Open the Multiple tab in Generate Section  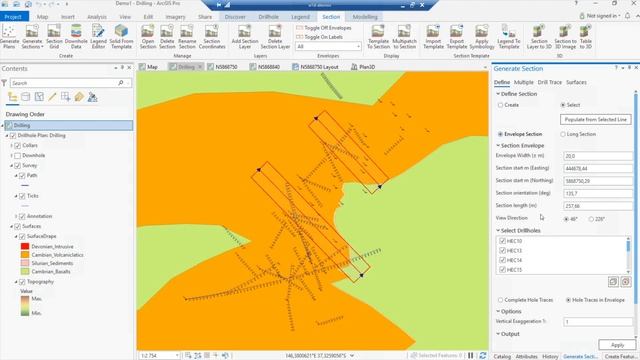[524, 82]
